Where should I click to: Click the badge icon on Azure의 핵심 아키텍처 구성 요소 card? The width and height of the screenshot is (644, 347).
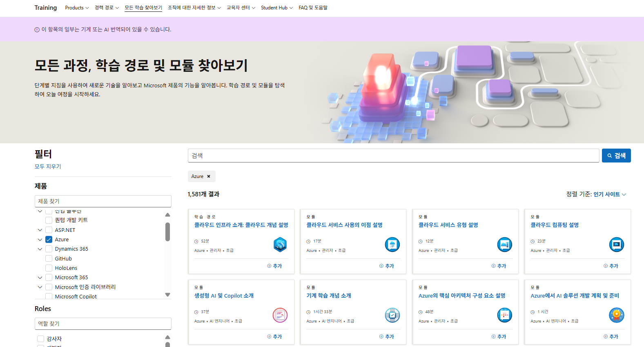(x=505, y=315)
